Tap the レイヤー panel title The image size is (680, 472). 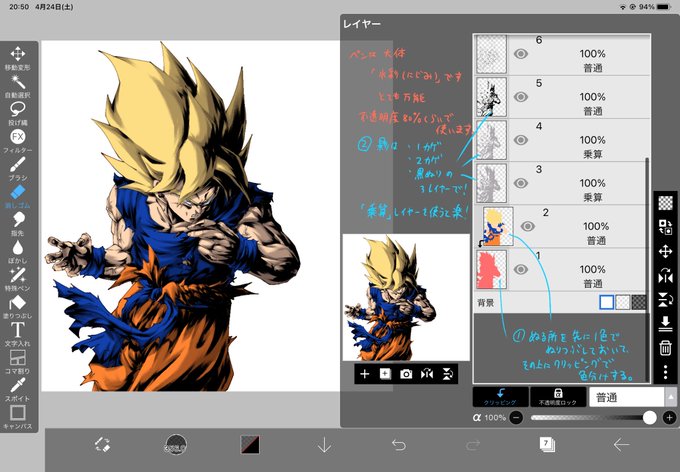(x=362, y=24)
